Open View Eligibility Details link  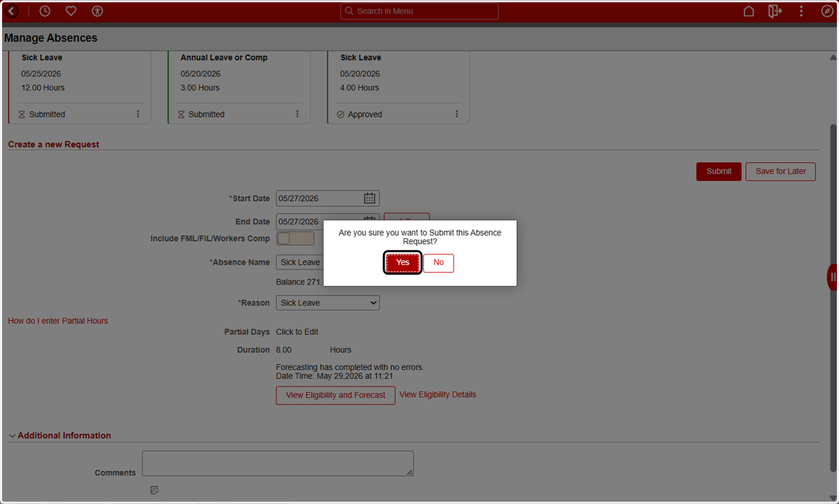(438, 395)
